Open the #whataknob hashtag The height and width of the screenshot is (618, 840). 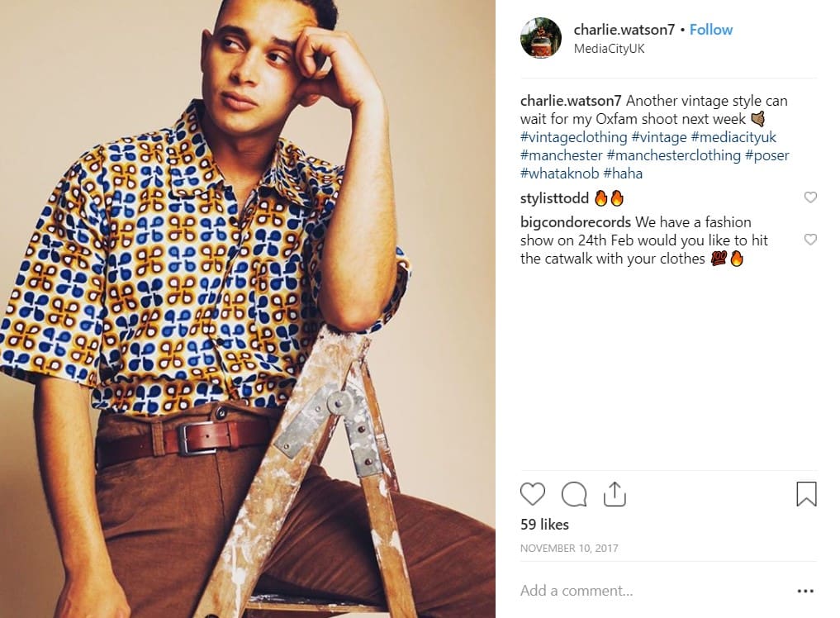[559, 174]
